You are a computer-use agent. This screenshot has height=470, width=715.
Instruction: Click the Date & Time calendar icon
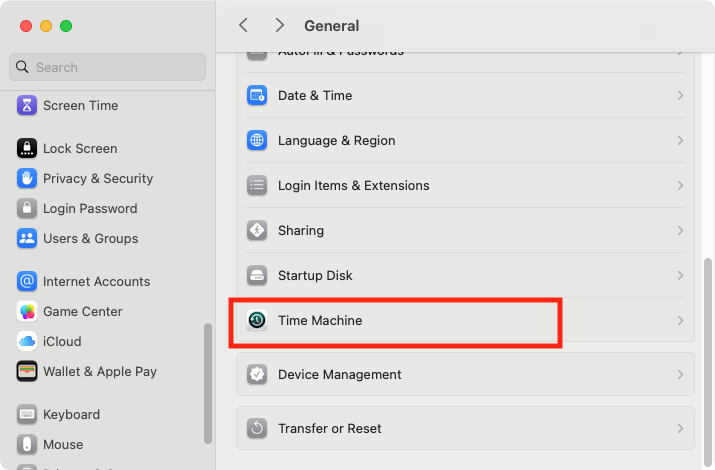[x=257, y=95]
